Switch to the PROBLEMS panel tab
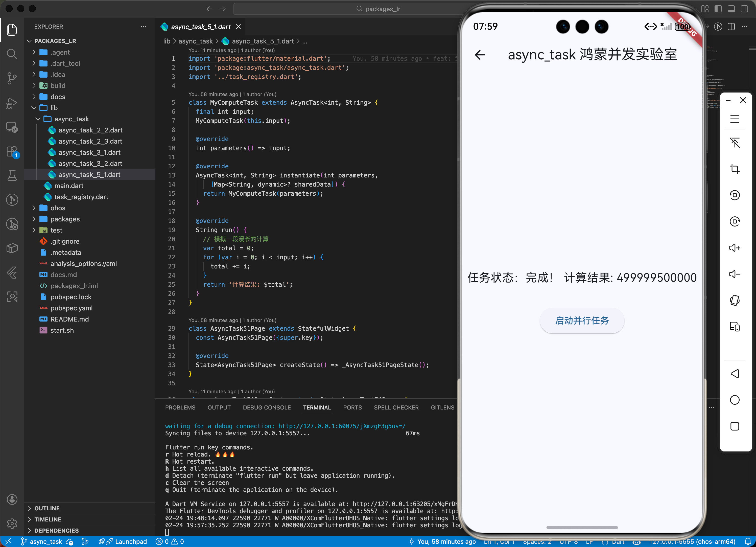 point(180,407)
